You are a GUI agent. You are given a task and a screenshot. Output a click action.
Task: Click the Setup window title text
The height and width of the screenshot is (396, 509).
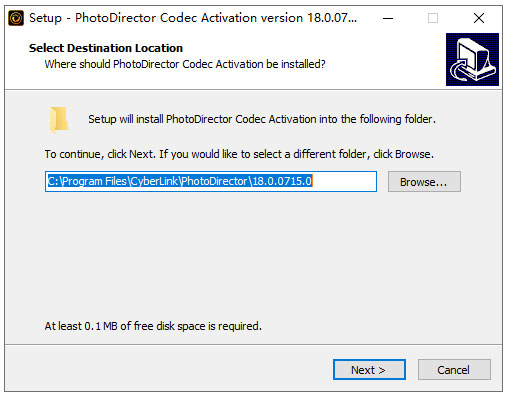click(193, 18)
